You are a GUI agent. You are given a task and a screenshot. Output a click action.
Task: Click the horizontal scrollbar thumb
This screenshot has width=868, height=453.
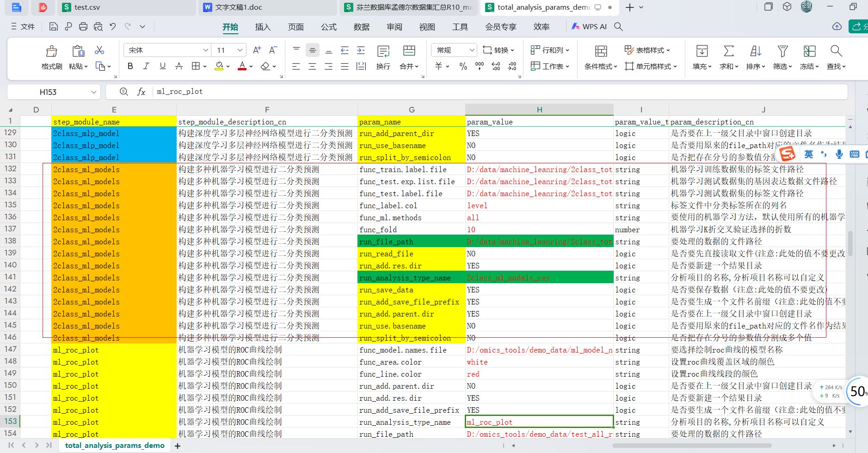pyautogui.click(x=691, y=446)
